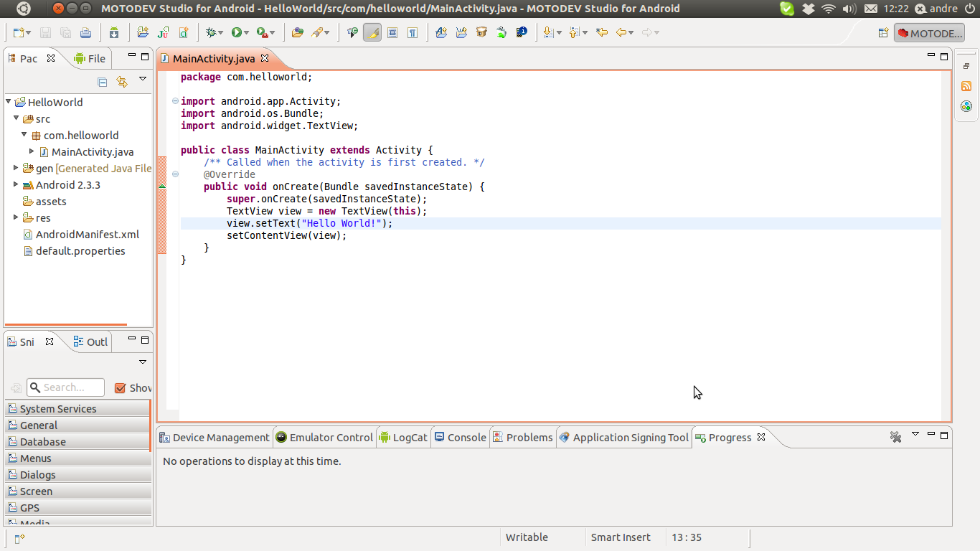Viewport: 980px width, 551px height.
Task: Switch to the Outline tab
Action: (90, 342)
